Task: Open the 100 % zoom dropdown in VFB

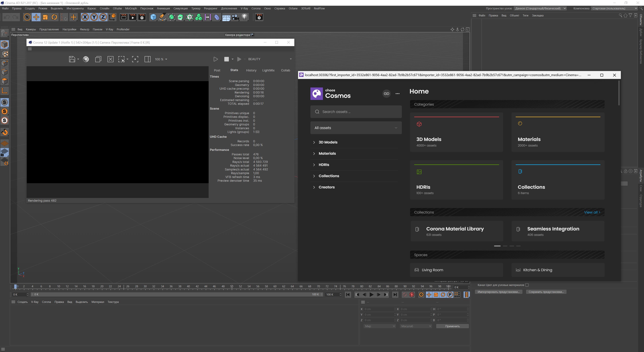Action: [x=161, y=59]
